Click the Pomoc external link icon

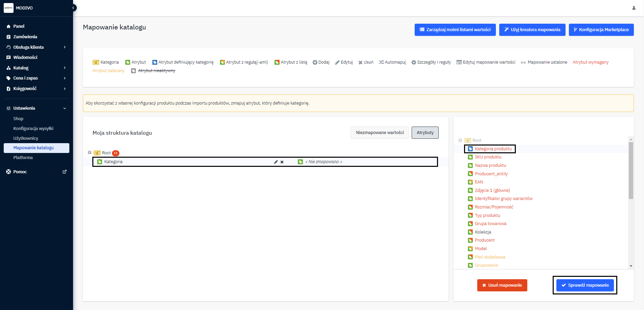65,172
